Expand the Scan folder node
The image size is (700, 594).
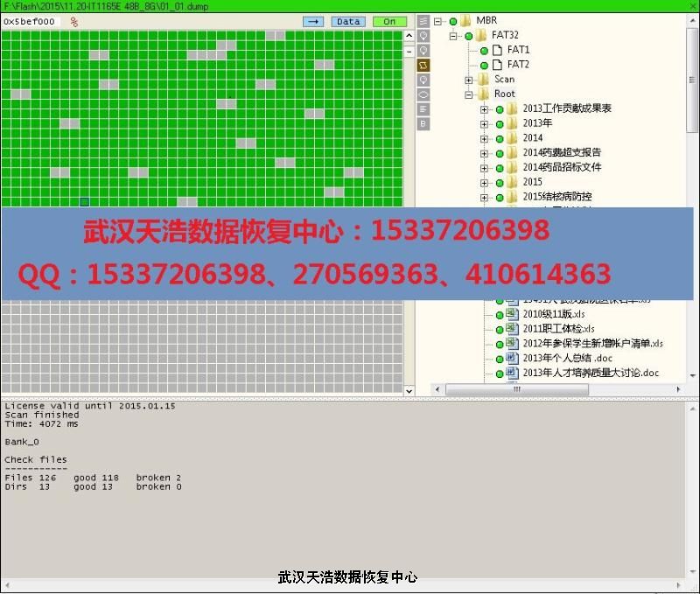[469, 80]
